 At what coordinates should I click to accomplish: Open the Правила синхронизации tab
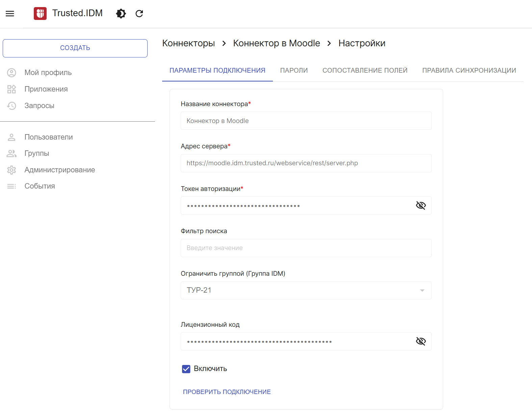click(469, 71)
